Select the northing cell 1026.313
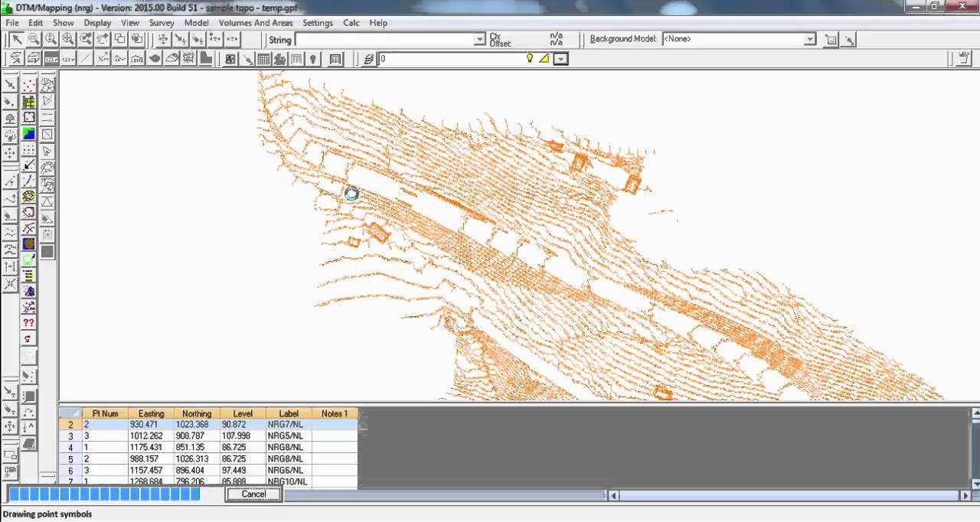 click(x=197, y=458)
